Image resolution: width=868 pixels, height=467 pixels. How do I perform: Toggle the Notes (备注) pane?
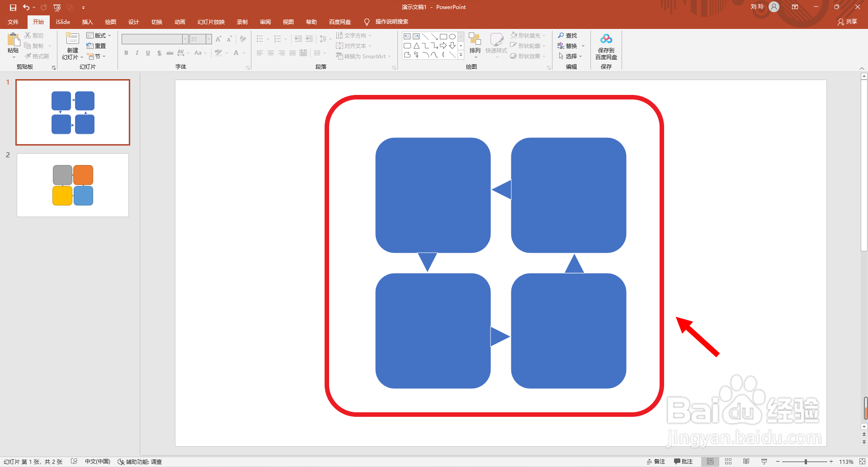(656, 462)
